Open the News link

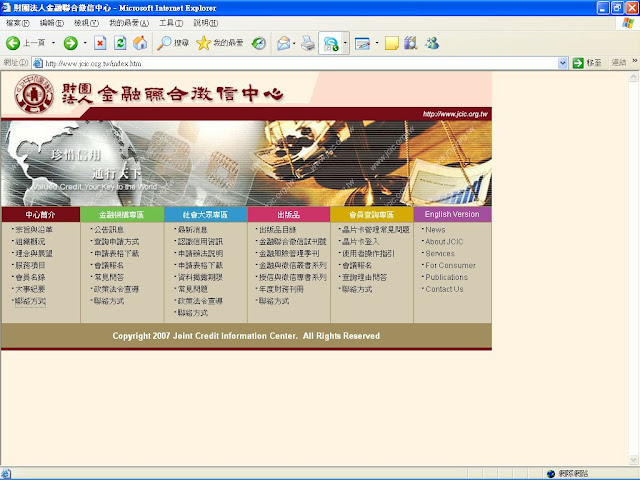pyautogui.click(x=435, y=229)
